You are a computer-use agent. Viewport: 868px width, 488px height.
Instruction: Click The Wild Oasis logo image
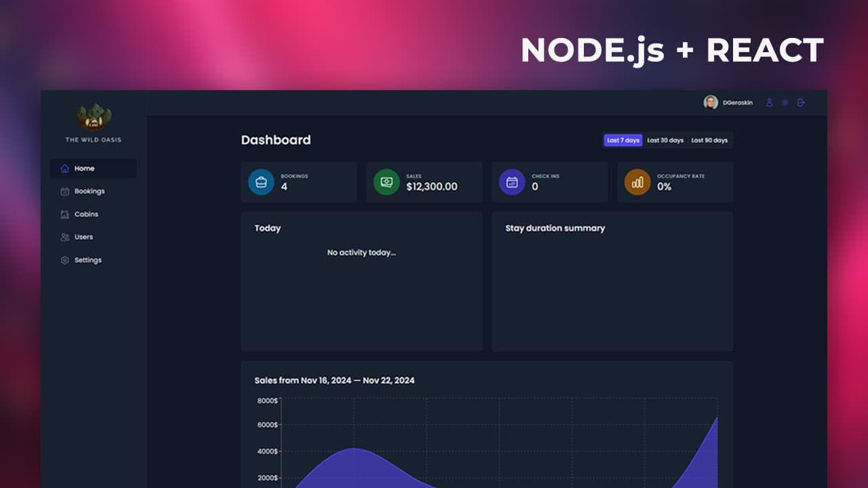tap(94, 117)
